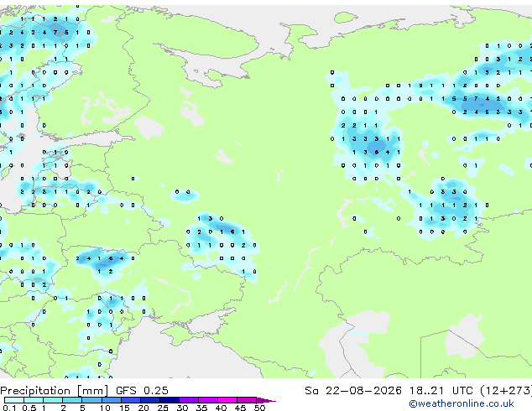Pick the 10–15 mm blue legend swatch

tap(111, 400)
